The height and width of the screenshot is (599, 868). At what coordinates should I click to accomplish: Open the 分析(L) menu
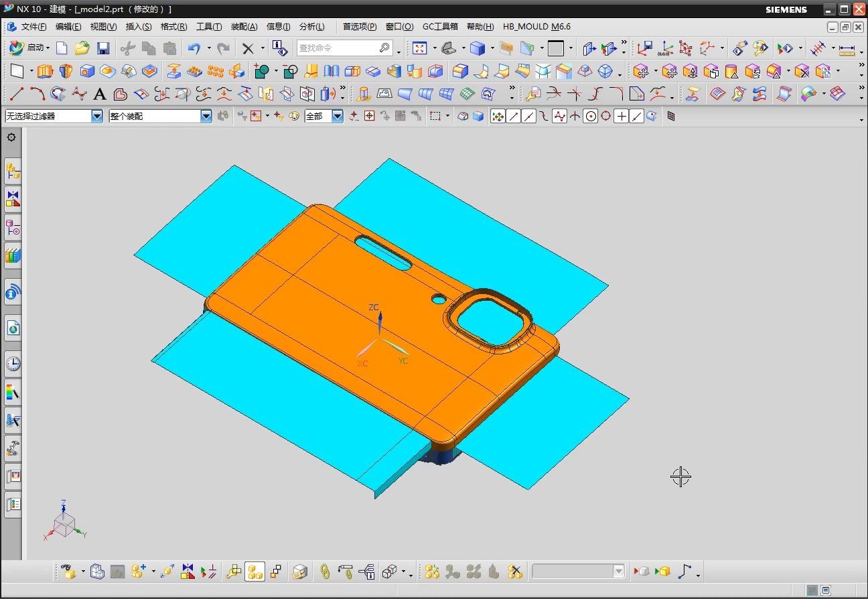(312, 27)
